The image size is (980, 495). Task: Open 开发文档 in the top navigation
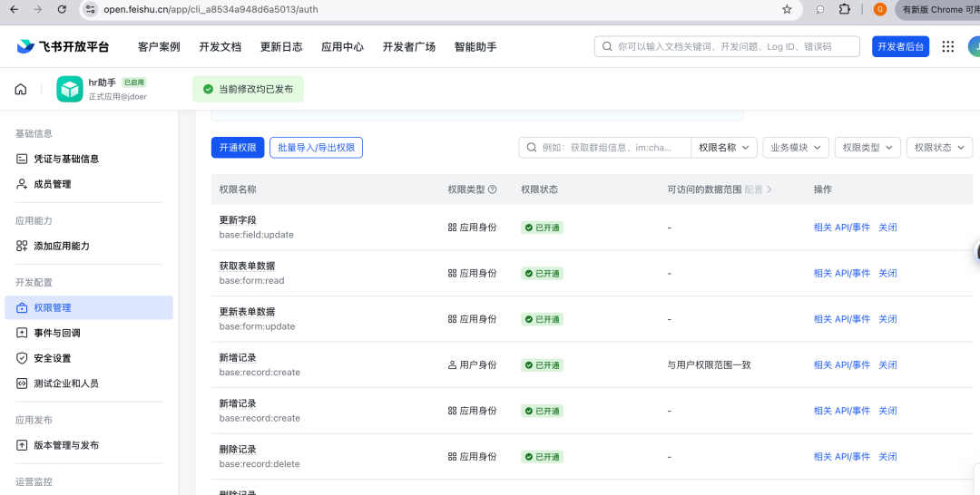[220, 47]
